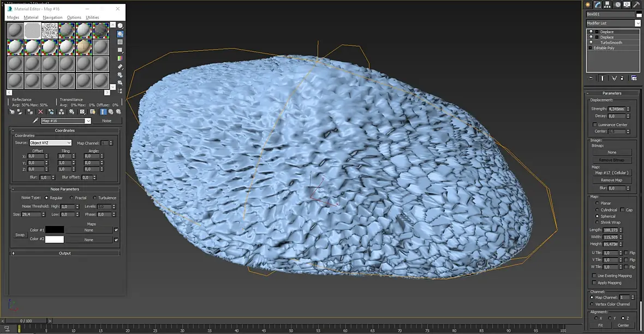Image resolution: width=644 pixels, height=334 pixels.
Task: Open the Modify command panel tab
Action: coord(598,4)
